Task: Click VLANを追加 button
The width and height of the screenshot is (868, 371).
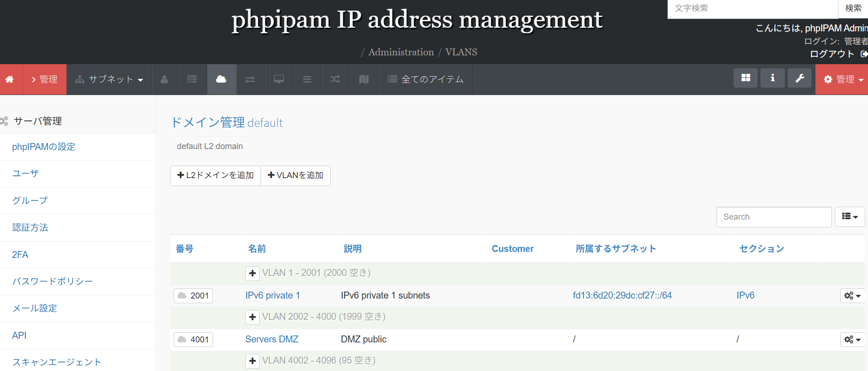Action: click(x=296, y=175)
